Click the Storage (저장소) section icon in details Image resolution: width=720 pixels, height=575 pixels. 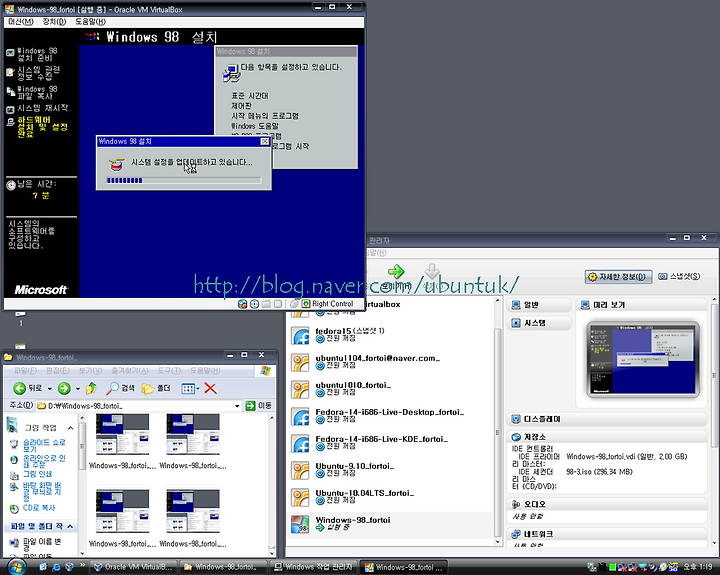tap(516, 437)
